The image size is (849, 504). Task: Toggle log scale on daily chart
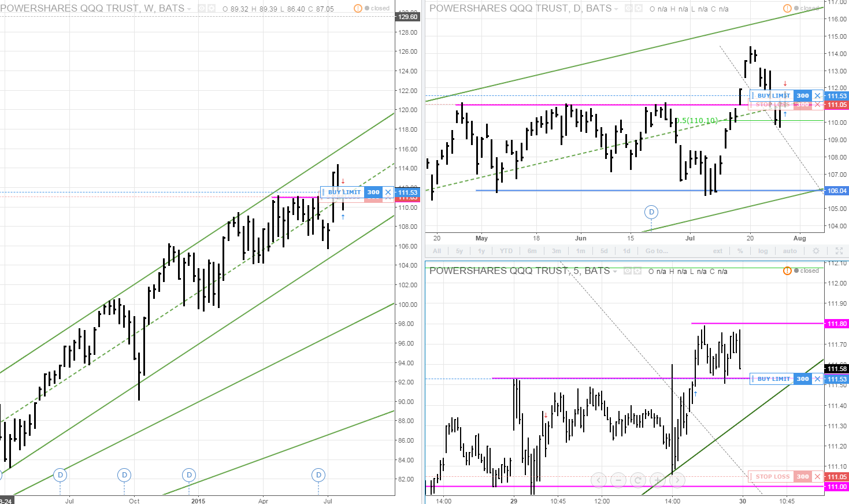tap(763, 251)
